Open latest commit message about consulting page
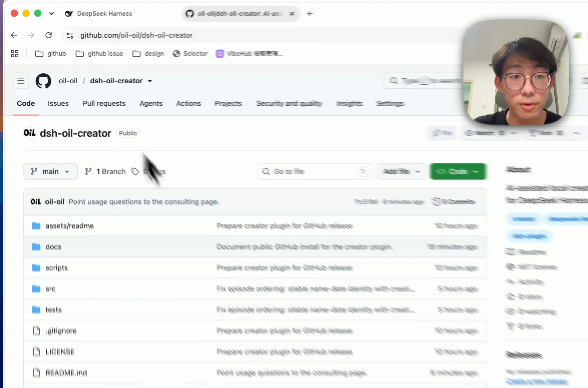The height and width of the screenshot is (388, 588). [x=144, y=202]
